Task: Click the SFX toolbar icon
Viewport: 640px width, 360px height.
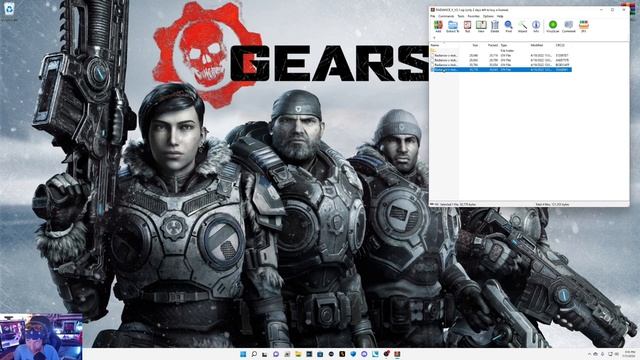Action: pyautogui.click(x=584, y=27)
